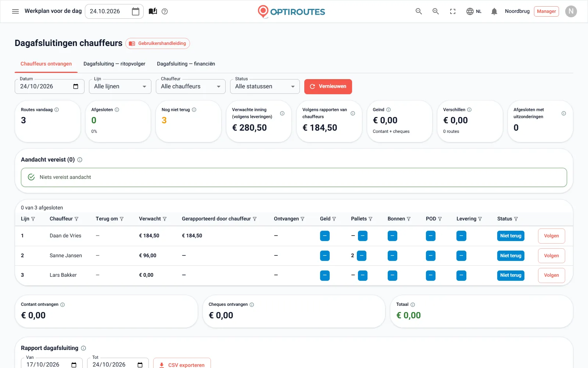Screen dimensions: 588x368
Task: Click Volgen for Daan de Vries
Action: [x=551, y=236]
